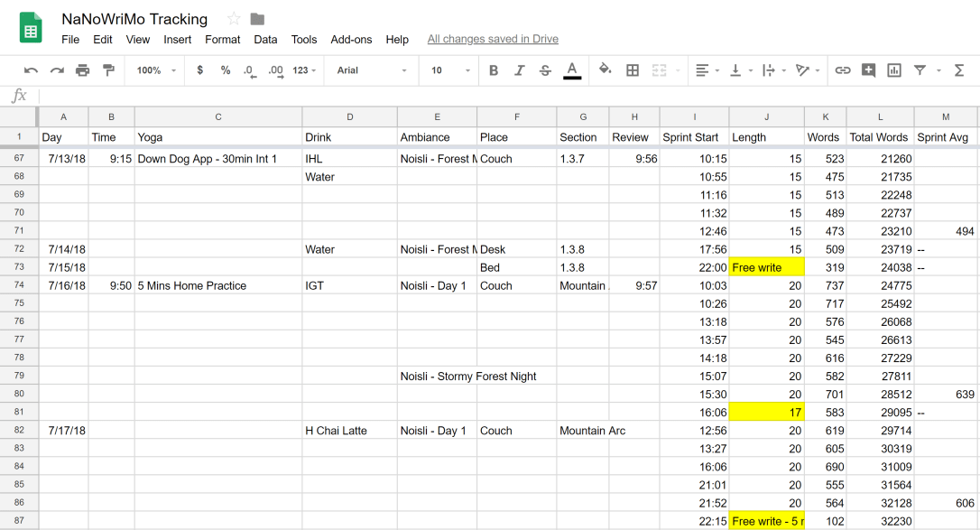The height and width of the screenshot is (530, 980).
Task: Open the cell borders tool
Action: point(633,70)
